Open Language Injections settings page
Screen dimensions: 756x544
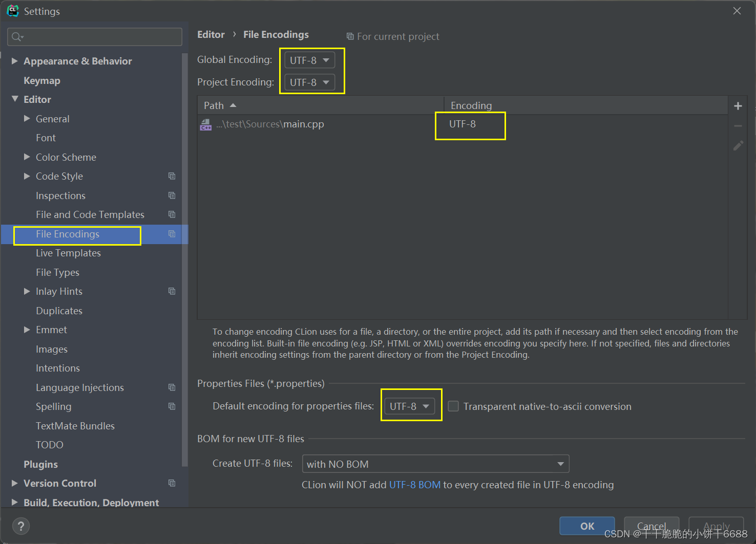[80, 387]
